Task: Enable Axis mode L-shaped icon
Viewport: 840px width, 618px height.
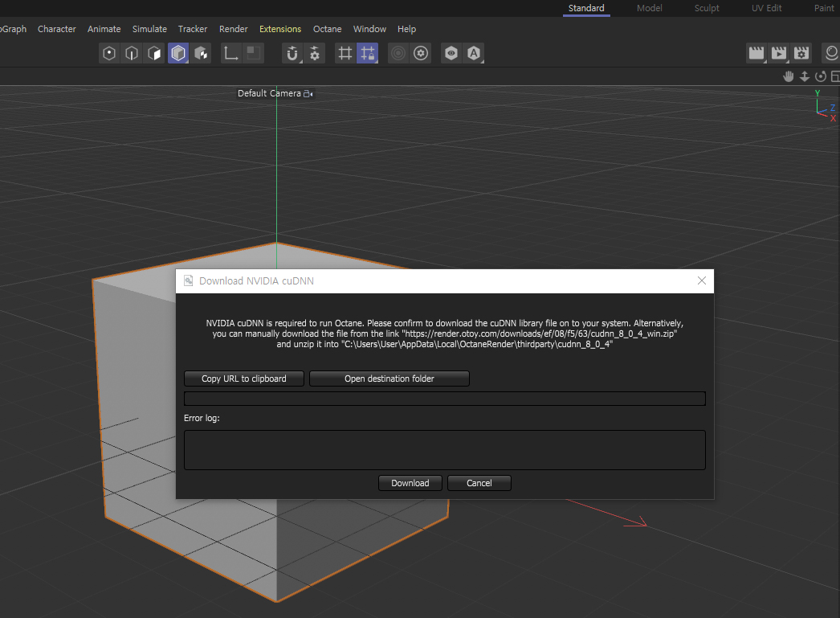Action: (231, 53)
